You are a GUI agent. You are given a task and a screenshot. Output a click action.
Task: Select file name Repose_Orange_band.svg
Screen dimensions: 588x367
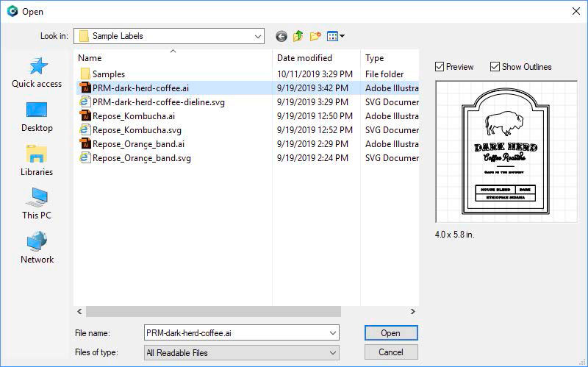tap(142, 158)
